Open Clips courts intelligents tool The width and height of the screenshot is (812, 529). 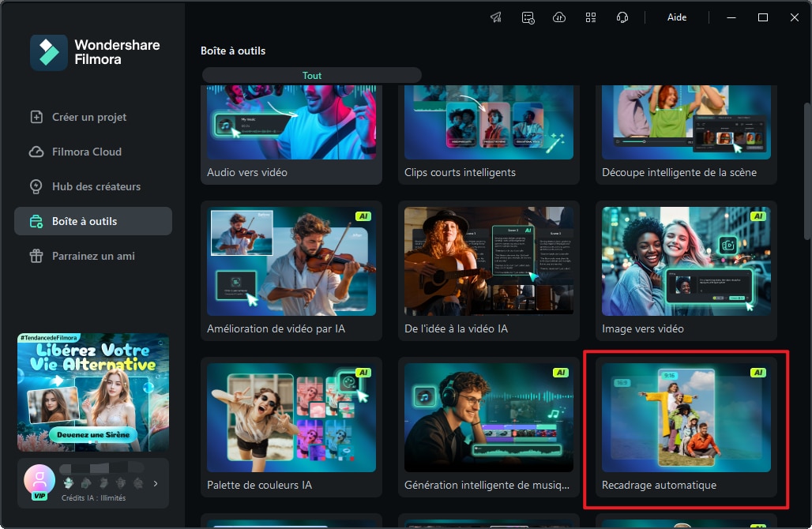(489, 134)
